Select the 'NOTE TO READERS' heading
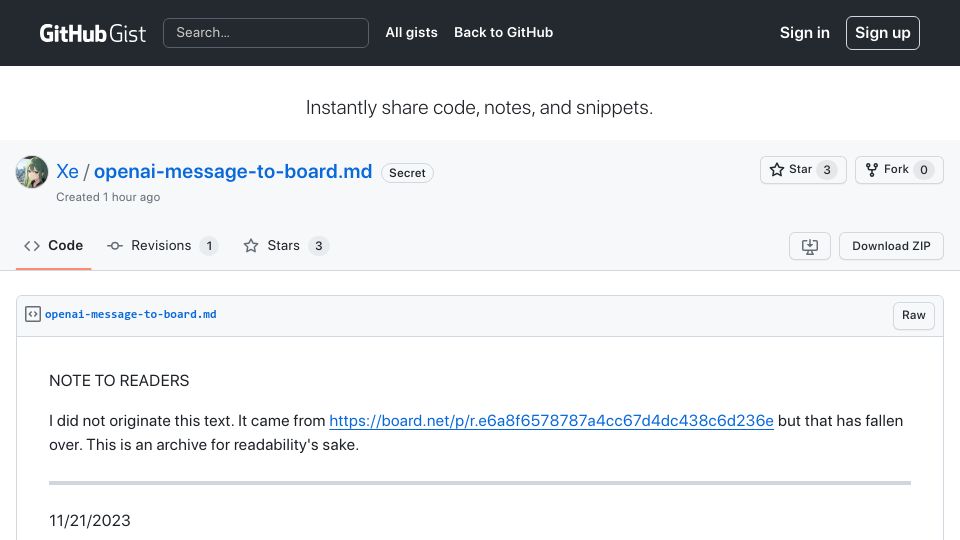960x540 pixels. pos(119,381)
